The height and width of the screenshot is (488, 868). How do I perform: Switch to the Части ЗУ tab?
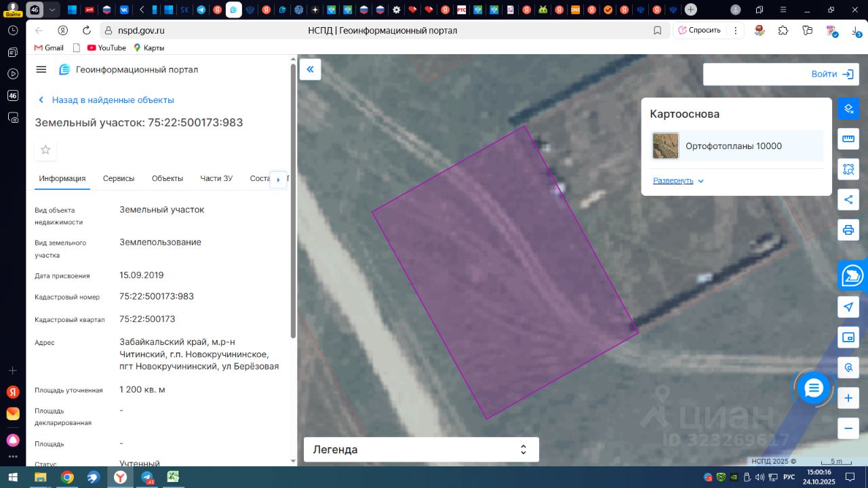[x=216, y=179]
